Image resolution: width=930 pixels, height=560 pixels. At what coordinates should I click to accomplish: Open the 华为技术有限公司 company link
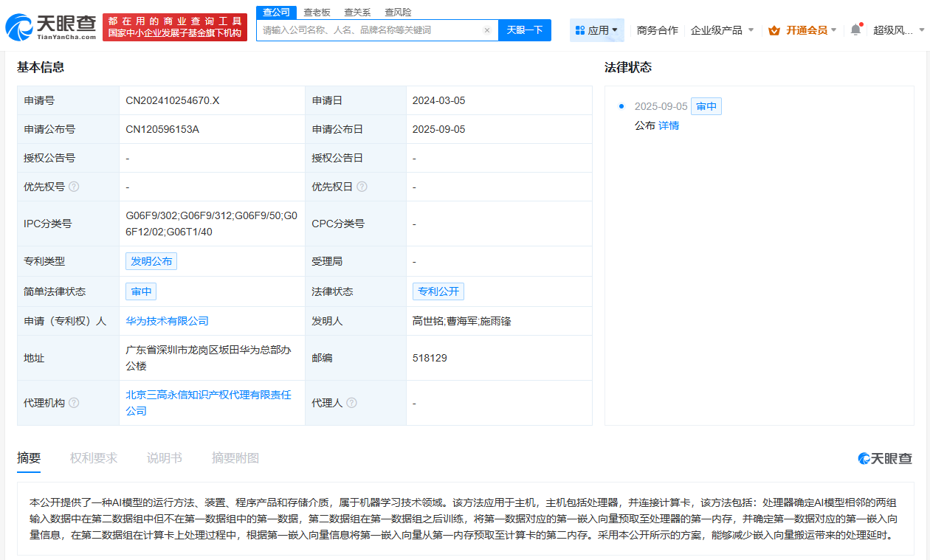click(166, 321)
